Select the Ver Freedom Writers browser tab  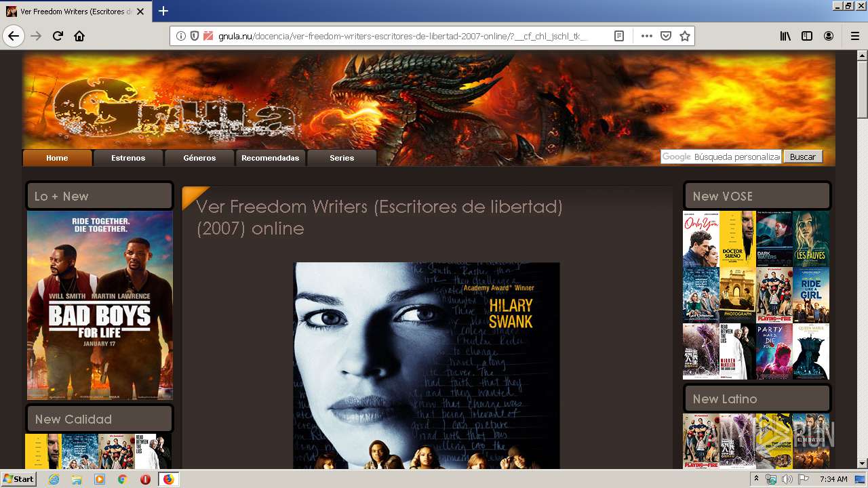(76, 12)
